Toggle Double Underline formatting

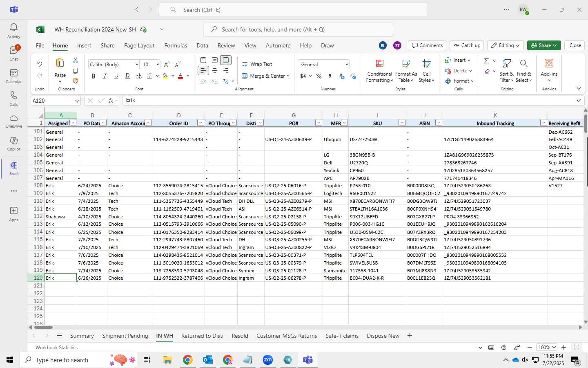click(x=128, y=76)
